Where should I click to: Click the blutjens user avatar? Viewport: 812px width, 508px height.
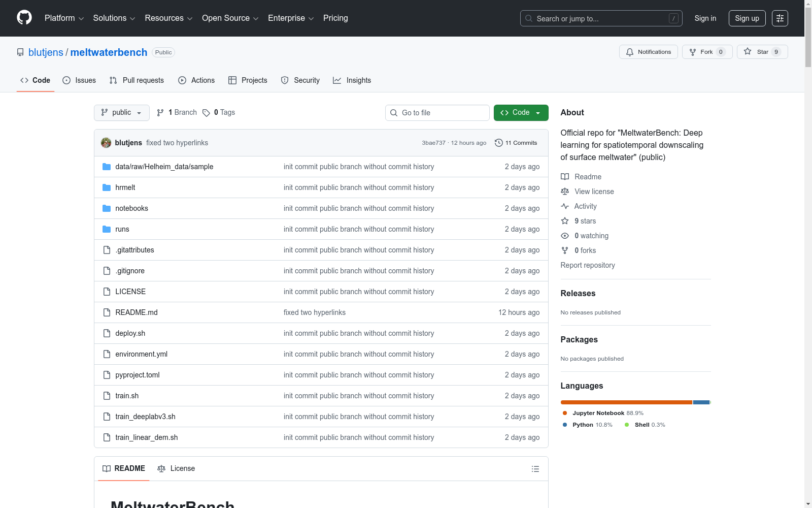106,143
